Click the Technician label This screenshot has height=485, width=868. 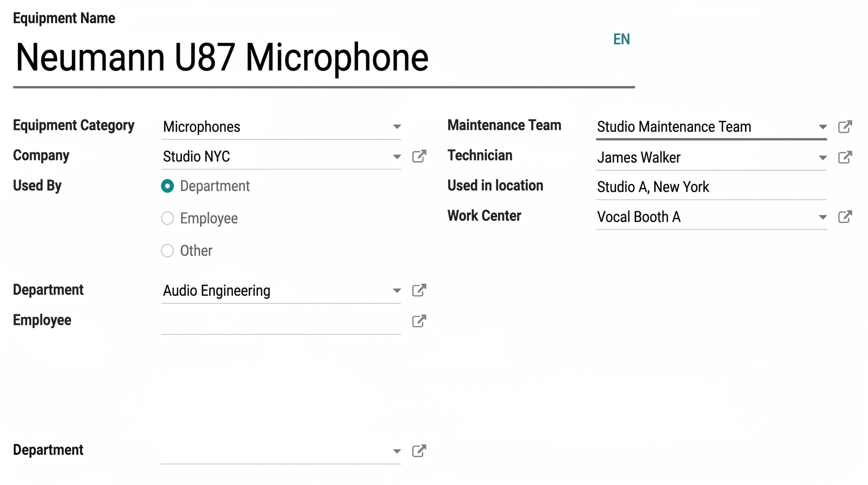tap(480, 155)
